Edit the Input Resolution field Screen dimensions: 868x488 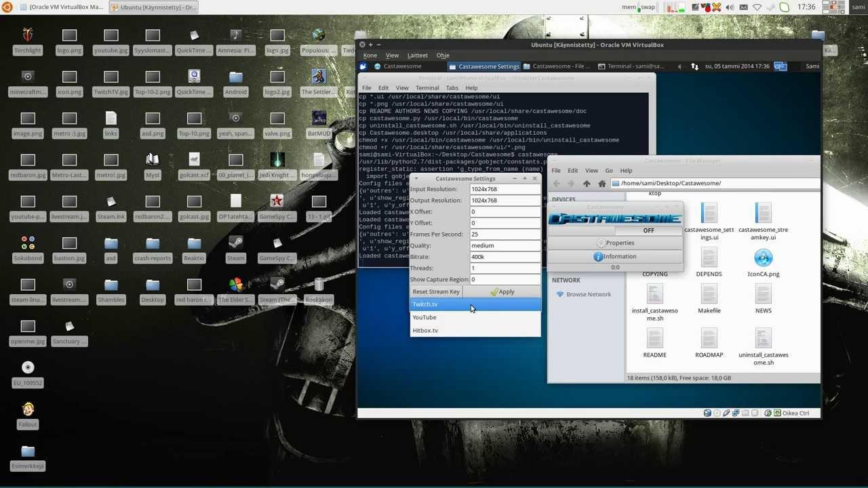coord(505,189)
